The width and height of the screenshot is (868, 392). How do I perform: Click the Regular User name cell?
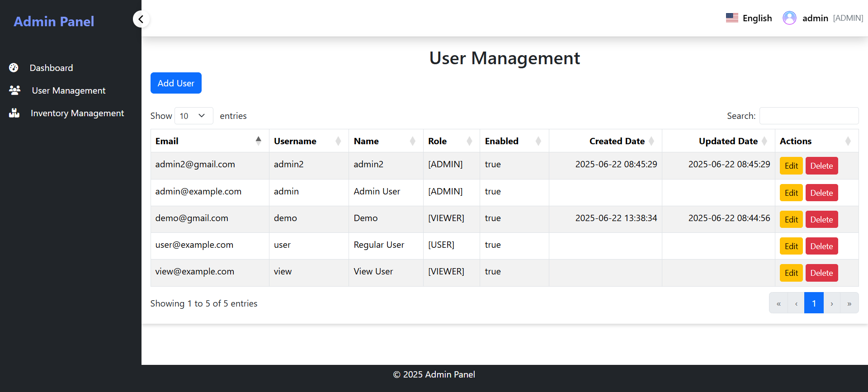click(x=386, y=245)
